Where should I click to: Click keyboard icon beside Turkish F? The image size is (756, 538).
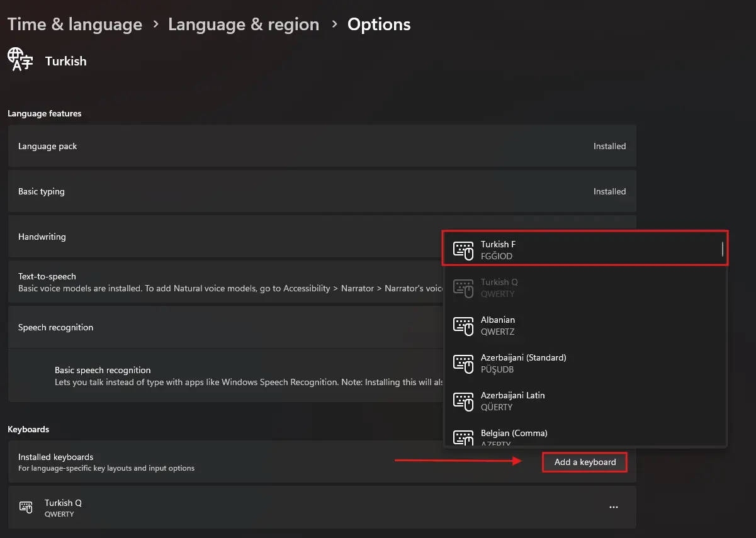click(x=463, y=250)
